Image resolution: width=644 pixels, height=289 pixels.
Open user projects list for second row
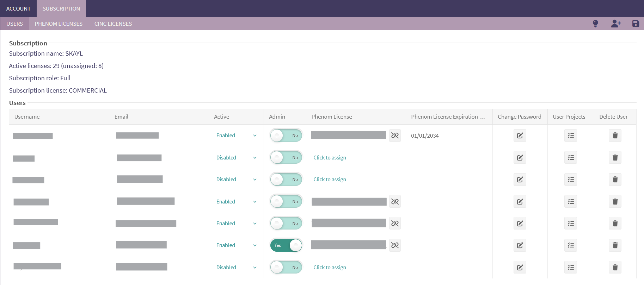pos(570,158)
